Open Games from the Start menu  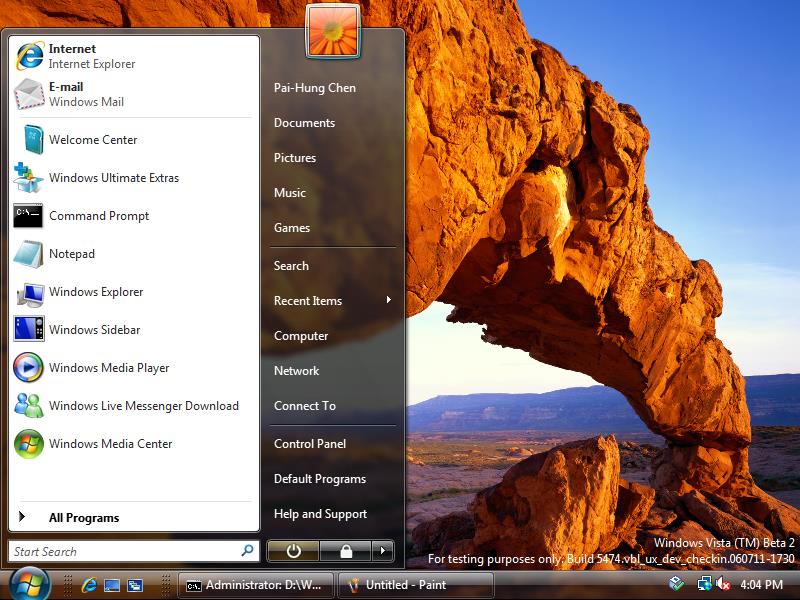point(292,228)
